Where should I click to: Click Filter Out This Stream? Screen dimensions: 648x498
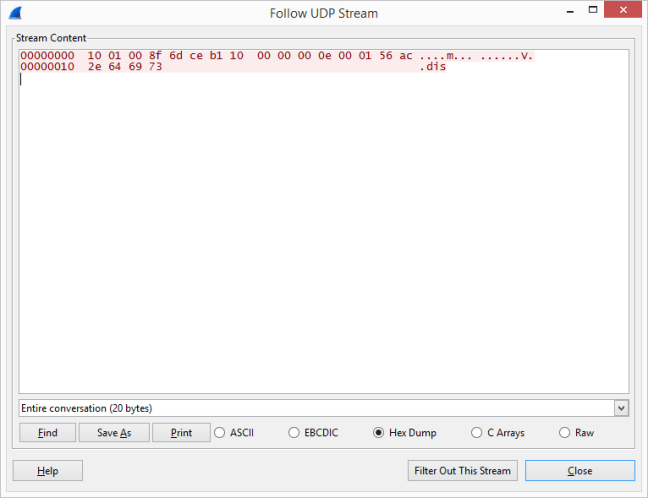coord(462,471)
